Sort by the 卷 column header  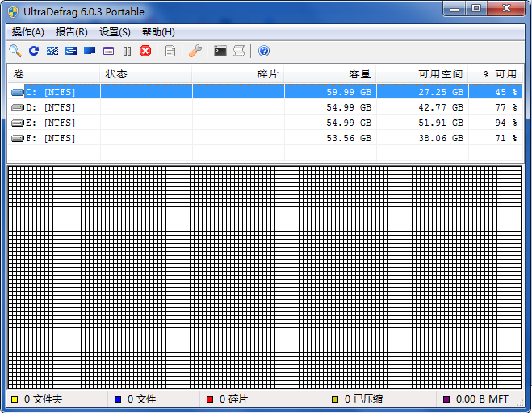(54, 74)
